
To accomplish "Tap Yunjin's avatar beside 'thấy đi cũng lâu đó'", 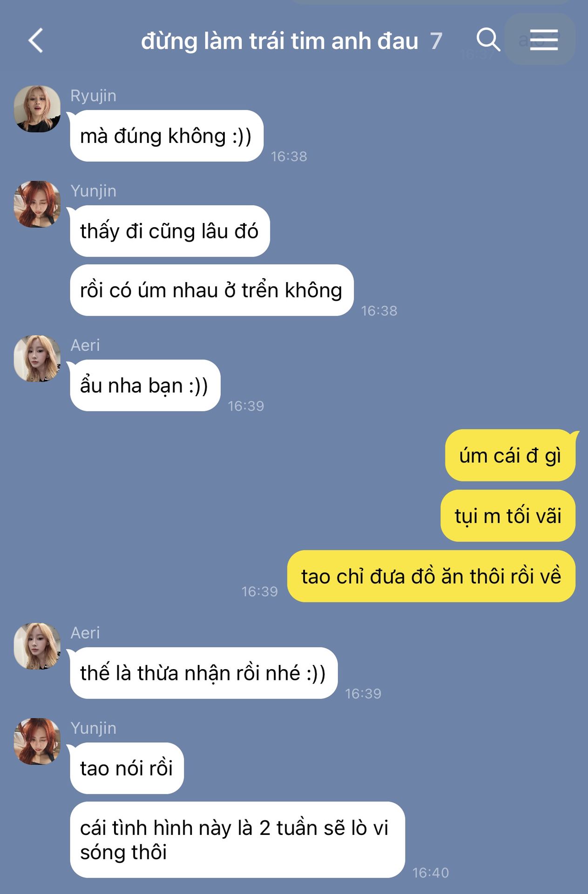I will point(37,204).
